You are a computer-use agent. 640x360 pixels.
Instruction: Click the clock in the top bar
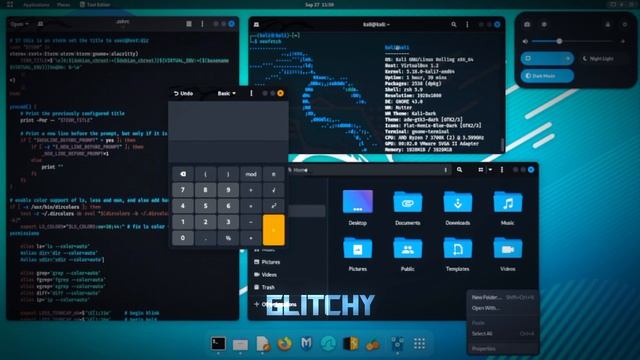[319, 4]
